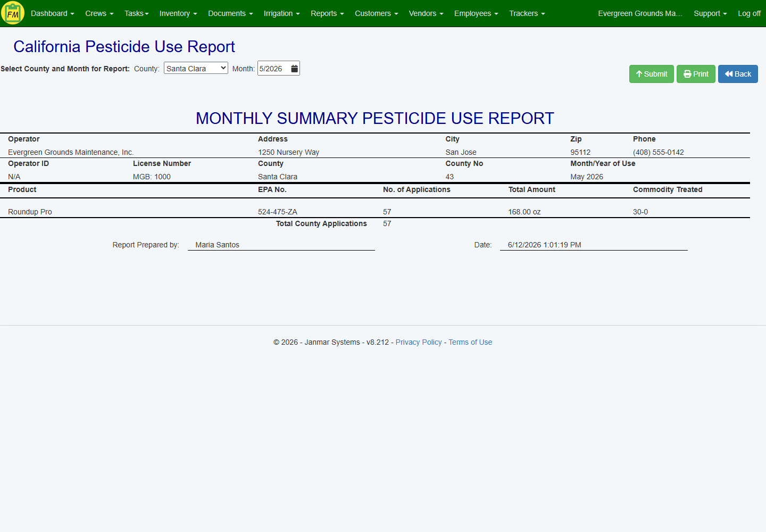
Task: Click the address 1250 Nursery Way
Action: coord(289,152)
